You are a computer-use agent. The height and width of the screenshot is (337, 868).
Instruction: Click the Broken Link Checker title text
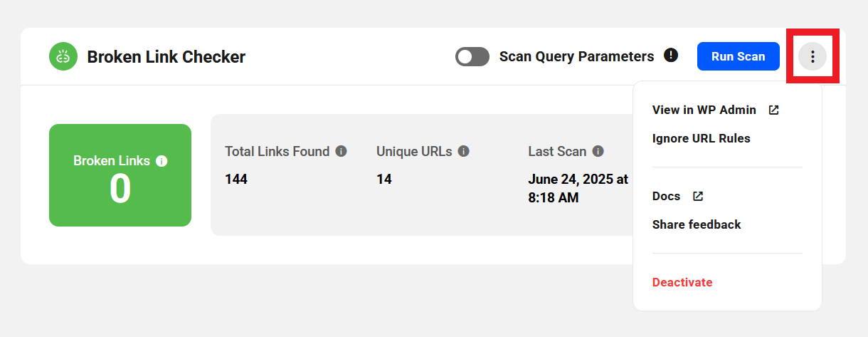point(166,57)
